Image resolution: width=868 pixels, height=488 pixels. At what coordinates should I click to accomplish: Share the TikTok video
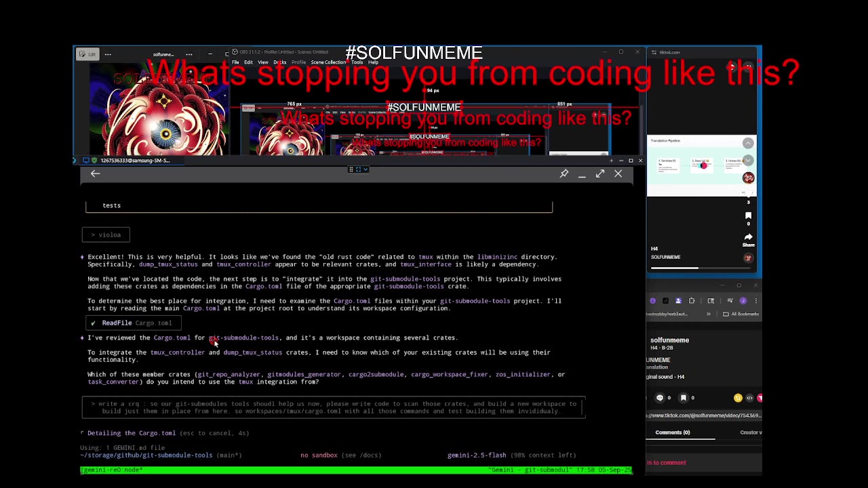pos(749,239)
